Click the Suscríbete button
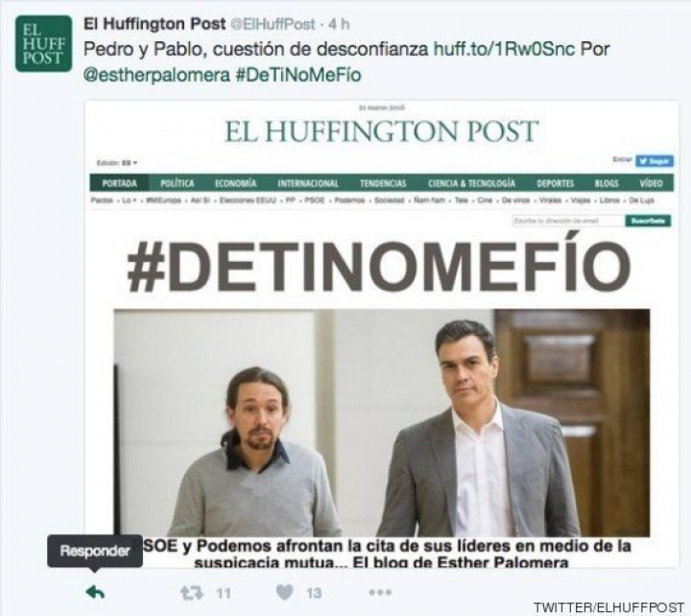This screenshot has height=616, width=691. 648,221
